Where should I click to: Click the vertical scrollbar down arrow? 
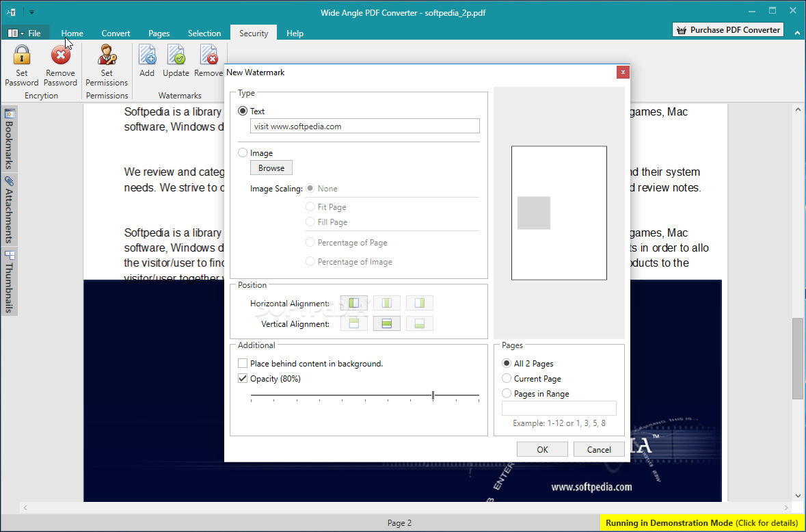pyautogui.click(x=798, y=496)
